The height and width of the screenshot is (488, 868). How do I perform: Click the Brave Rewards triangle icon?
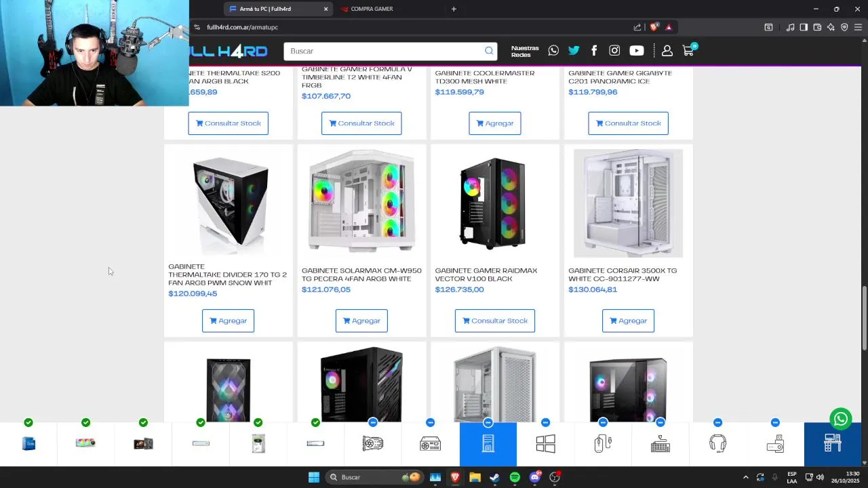click(669, 27)
